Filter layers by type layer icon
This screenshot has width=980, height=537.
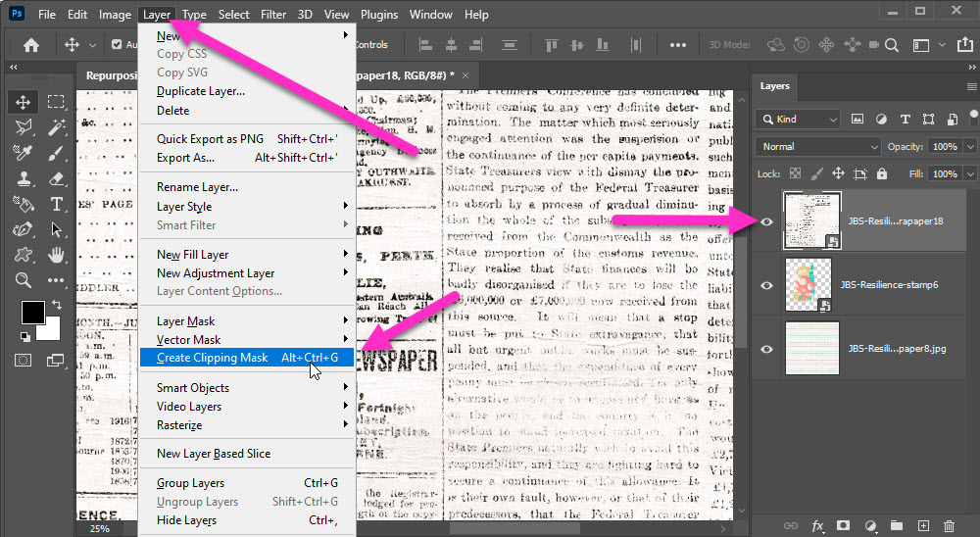point(905,119)
